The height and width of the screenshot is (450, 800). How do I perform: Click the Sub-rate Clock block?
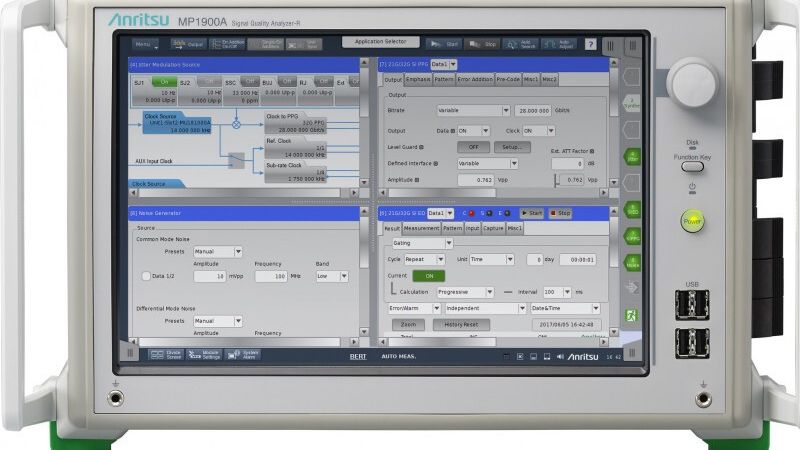[x=295, y=172]
